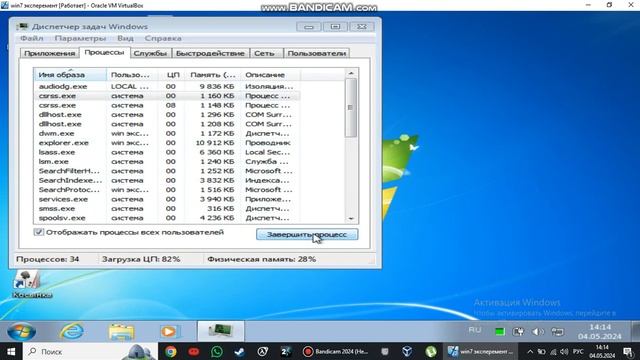Open the Справка menu
This screenshot has height=360, width=640.
(x=163, y=38)
